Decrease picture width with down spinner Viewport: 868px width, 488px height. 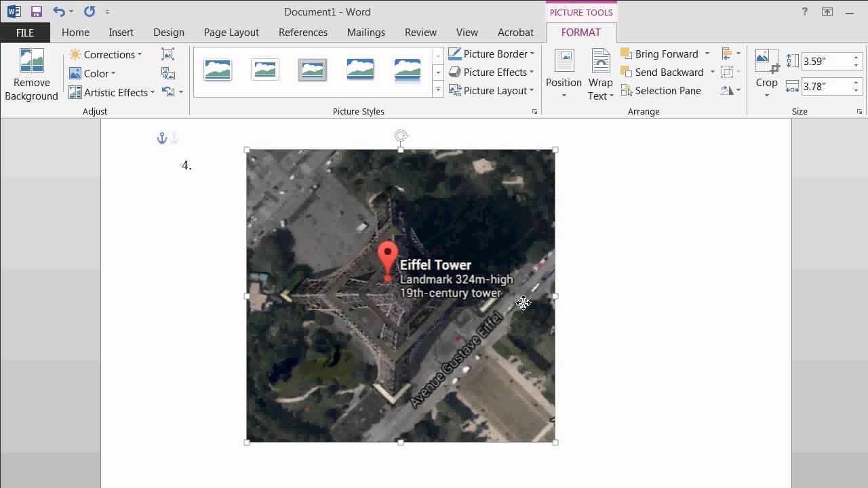point(856,90)
